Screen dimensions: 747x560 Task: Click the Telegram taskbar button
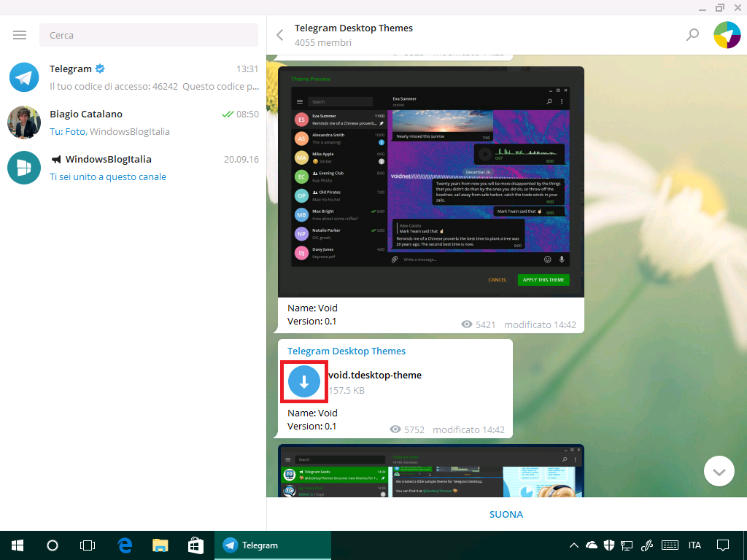(273, 545)
